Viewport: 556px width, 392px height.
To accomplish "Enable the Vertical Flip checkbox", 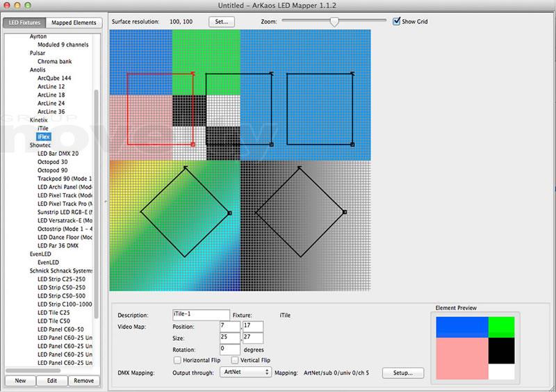I will pyautogui.click(x=235, y=360).
